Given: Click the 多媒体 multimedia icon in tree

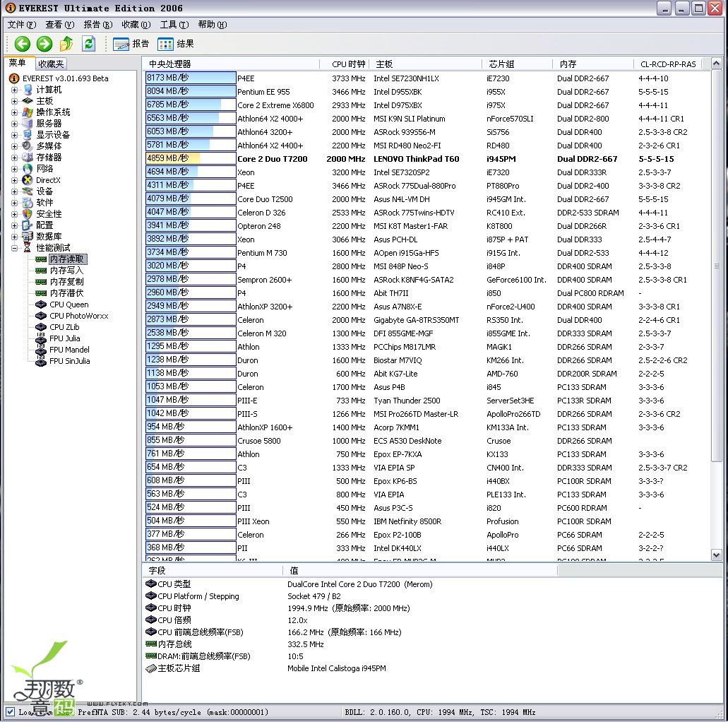Looking at the screenshot, I should pos(28,146).
